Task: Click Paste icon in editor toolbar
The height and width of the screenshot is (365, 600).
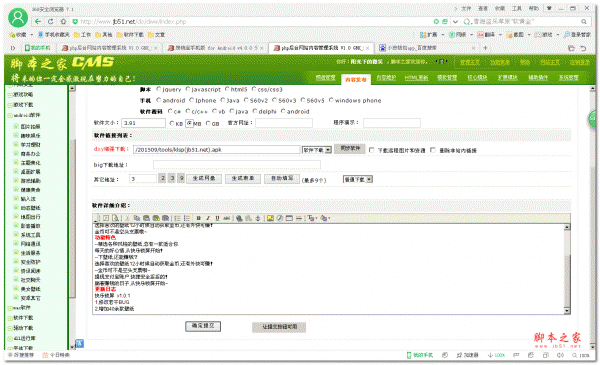Action: (x=146, y=218)
